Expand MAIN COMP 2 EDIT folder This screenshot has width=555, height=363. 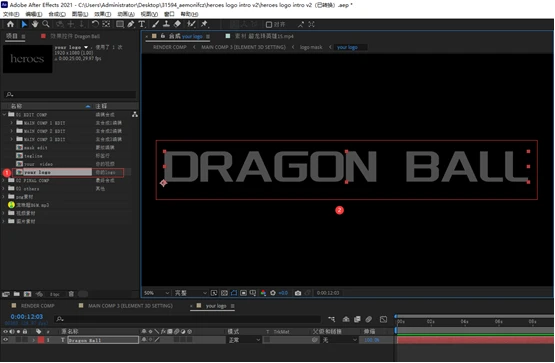[x=11, y=131]
